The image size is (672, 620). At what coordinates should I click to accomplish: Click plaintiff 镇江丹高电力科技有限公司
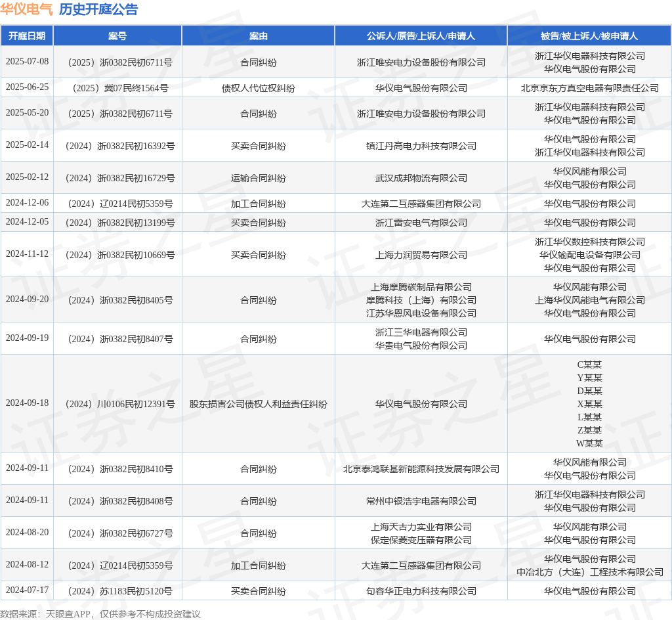[421, 146]
